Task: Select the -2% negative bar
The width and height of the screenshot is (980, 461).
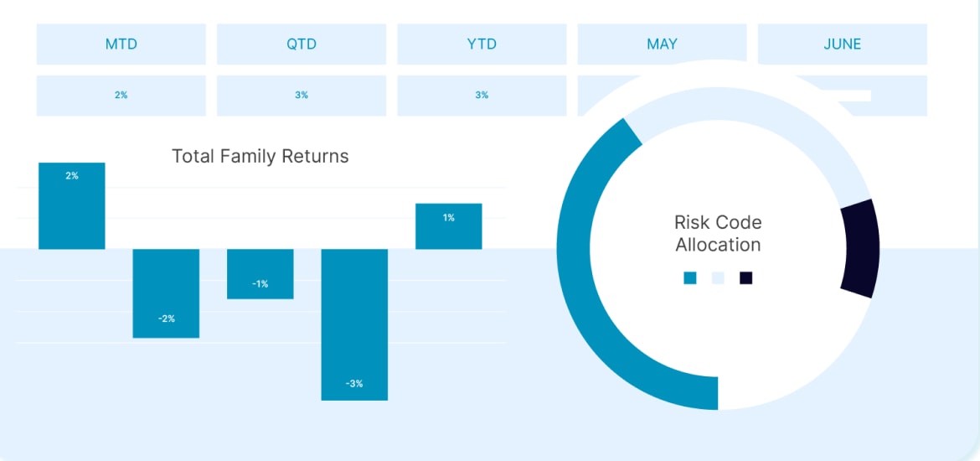Action: (x=166, y=293)
